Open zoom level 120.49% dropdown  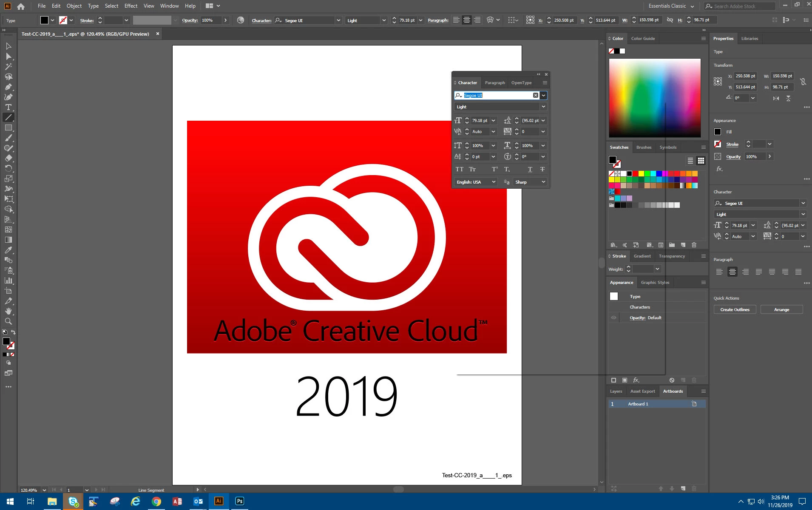(44, 490)
